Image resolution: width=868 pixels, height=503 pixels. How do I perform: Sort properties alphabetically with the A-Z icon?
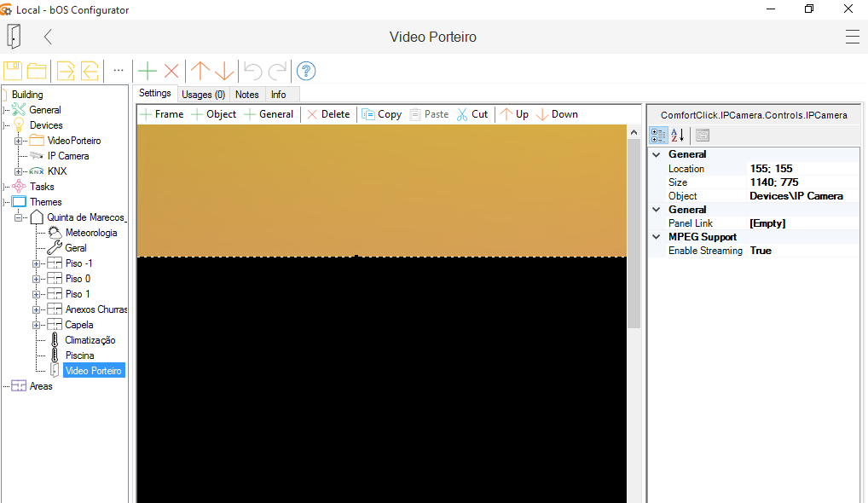[678, 135]
